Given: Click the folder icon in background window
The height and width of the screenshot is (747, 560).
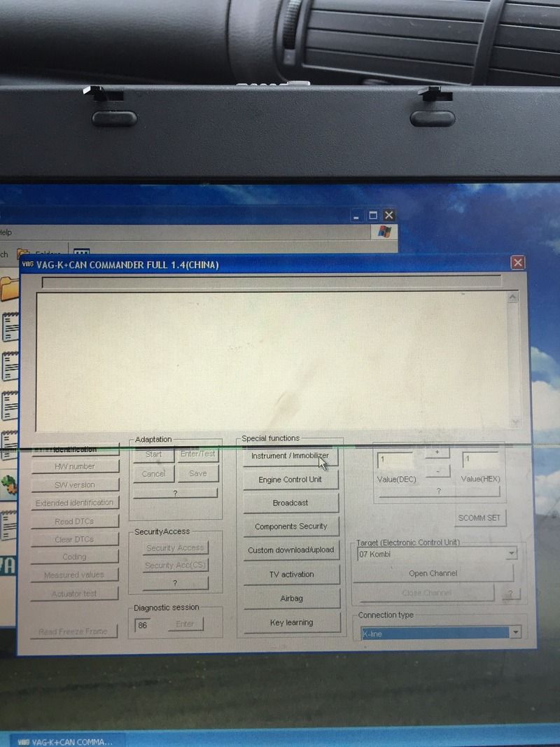Looking at the screenshot, I should pos(10,288).
